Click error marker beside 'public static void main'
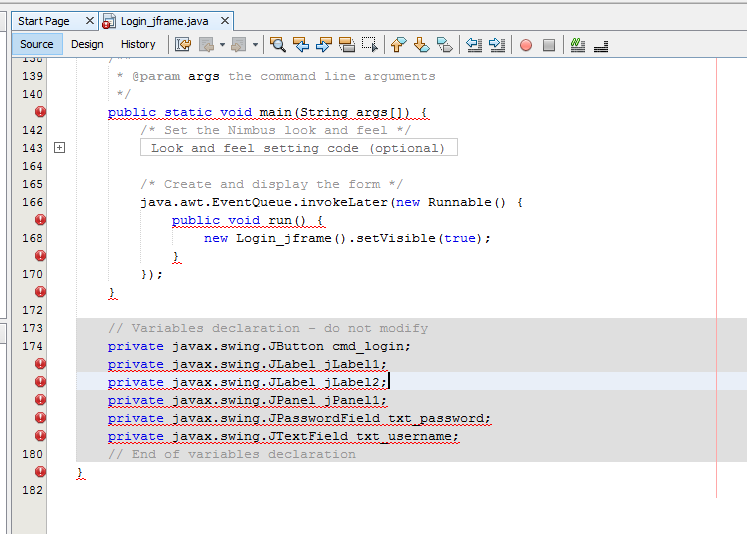This screenshot has width=747, height=534. [x=40, y=111]
